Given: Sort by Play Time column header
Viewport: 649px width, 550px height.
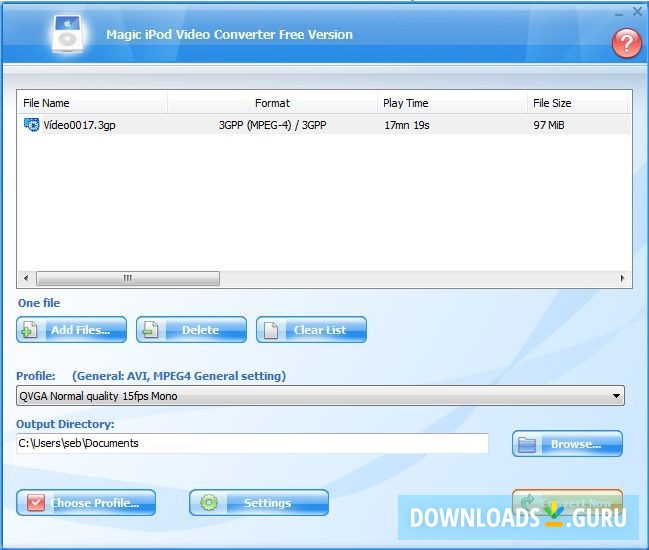Looking at the screenshot, I should click(452, 103).
